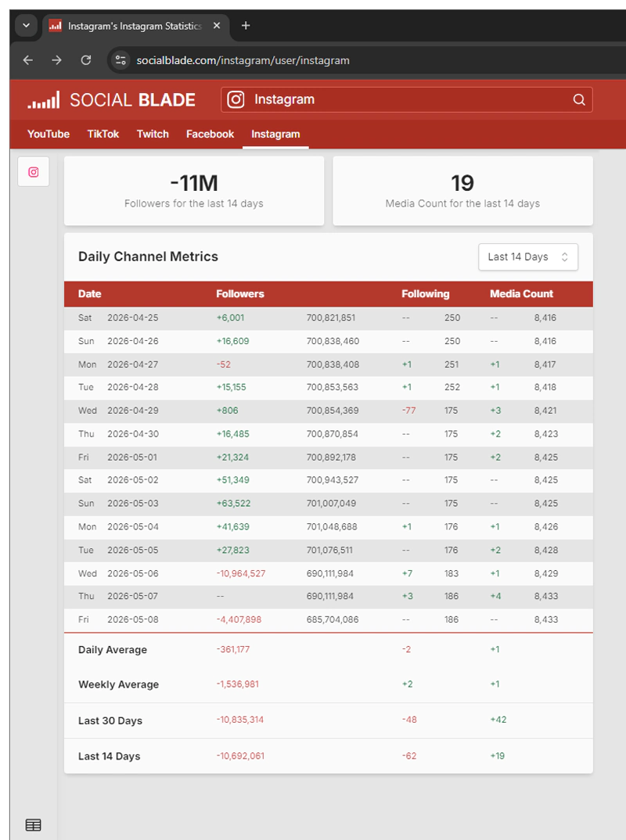626x840 pixels.
Task: Click the Daily Average label
Action: pos(113,650)
